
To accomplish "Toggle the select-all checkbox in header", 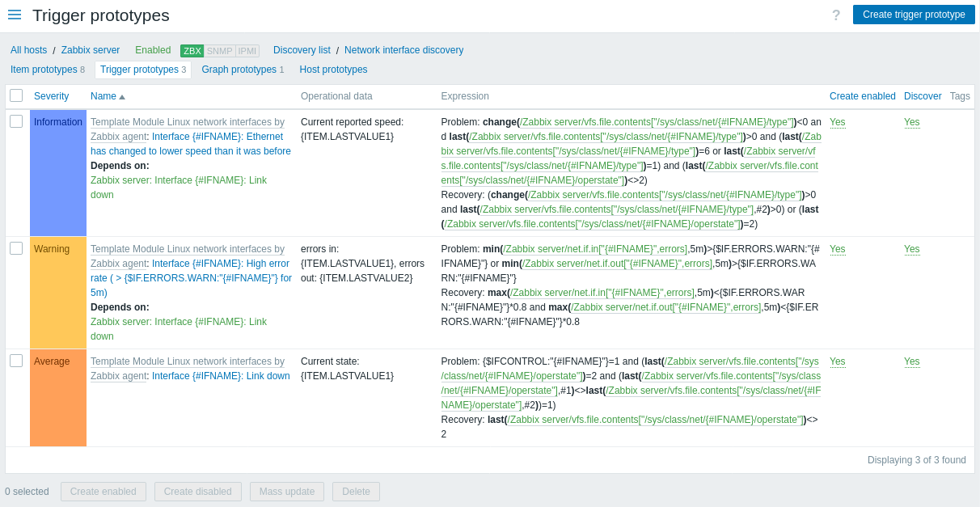I will (x=16, y=95).
